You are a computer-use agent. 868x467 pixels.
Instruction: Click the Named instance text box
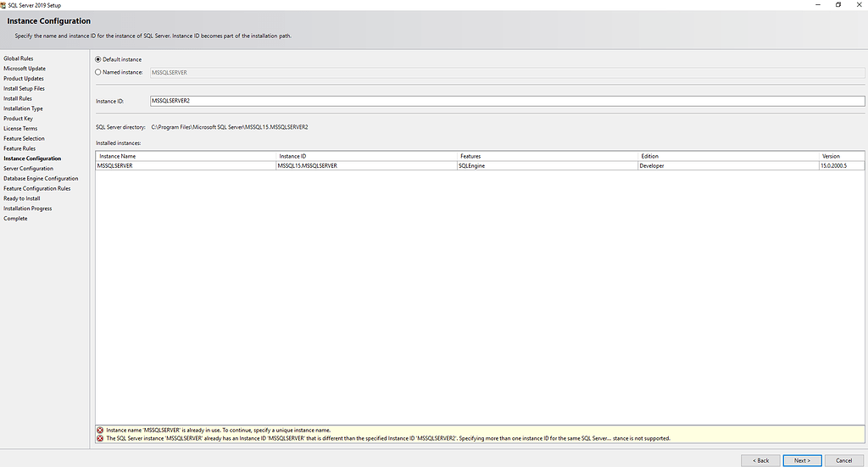click(x=506, y=73)
